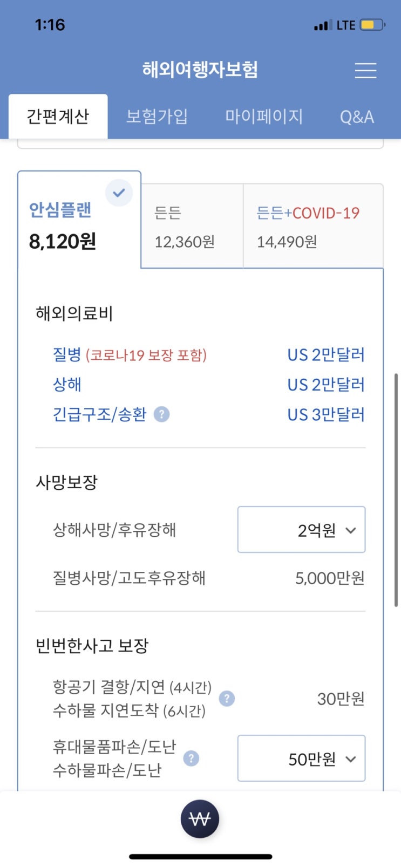Tap help icon beside 휴대물품파손/도난
The height and width of the screenshot is (868, 401).
(191, 758)
